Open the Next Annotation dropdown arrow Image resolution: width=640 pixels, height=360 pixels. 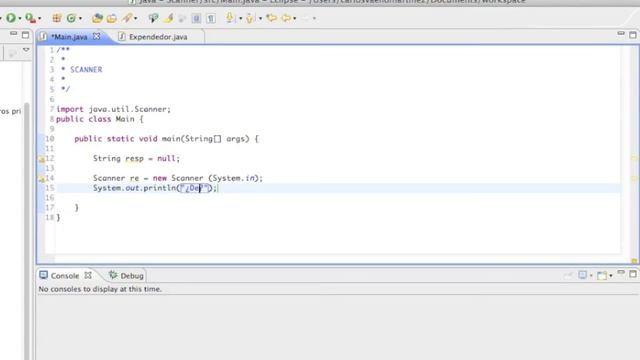tap(240, 18)
